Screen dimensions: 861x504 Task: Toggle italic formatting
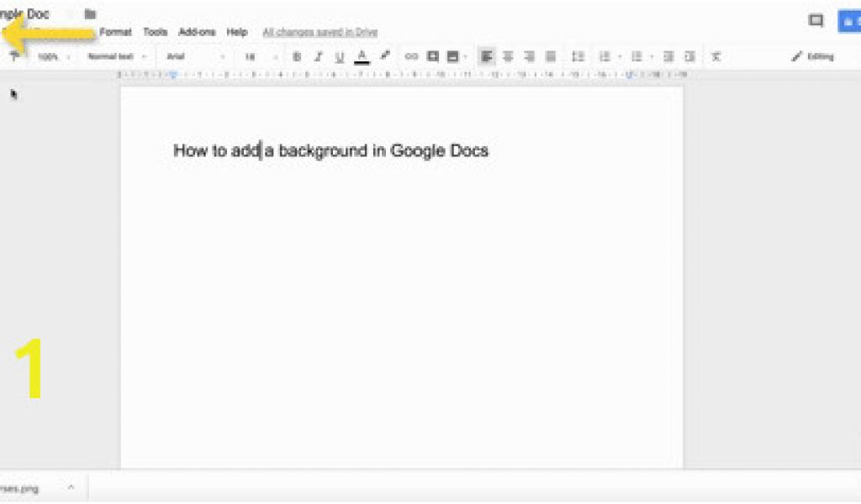[x=318, y=56]
